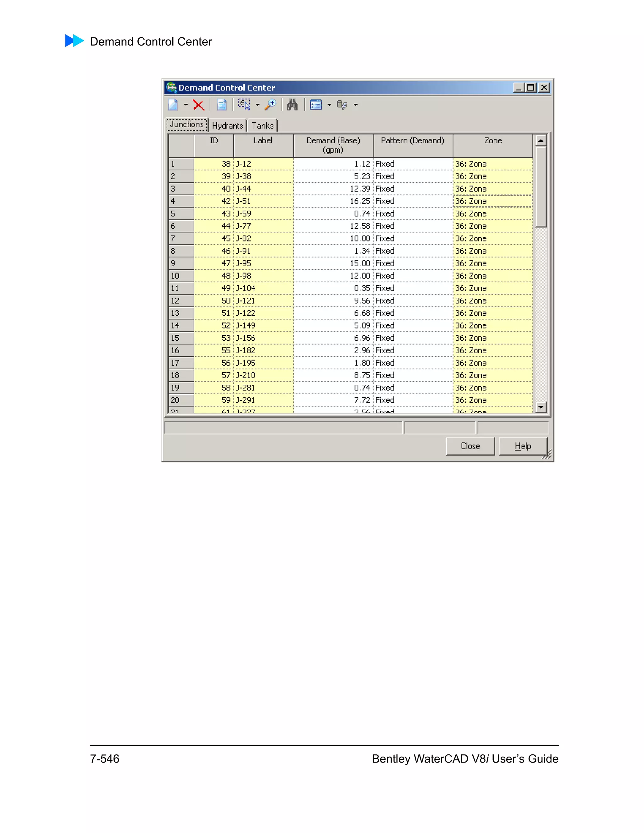Click the red Delete X icon
Image resolution: width=644 pixels, height=833 pixels.
tap(198, 105)
